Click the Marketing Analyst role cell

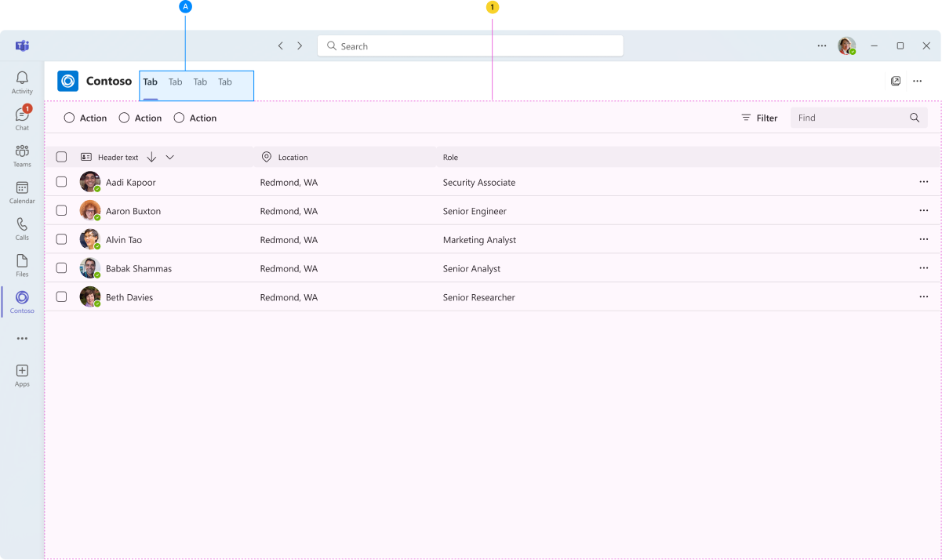pos(479,239)
